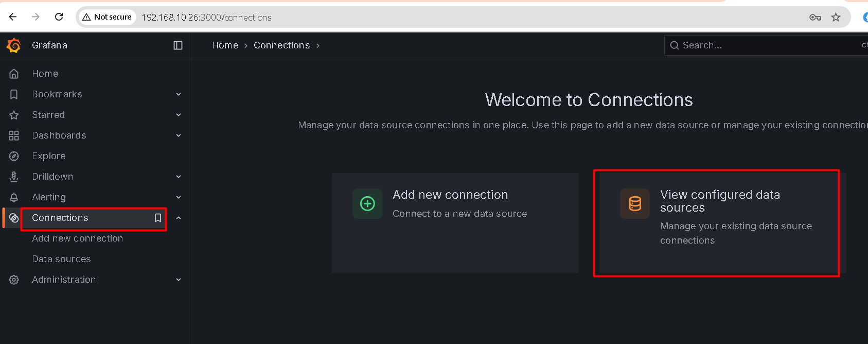Click the green plus Add connection icon

pos(367,203)
